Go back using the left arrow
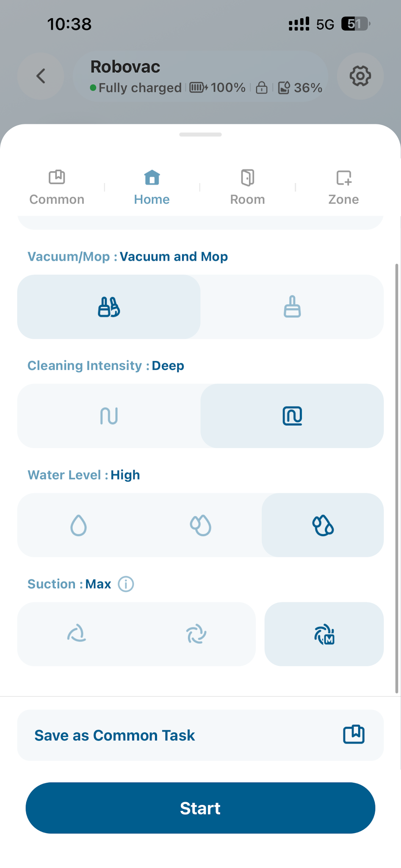Viewport: 401px width, 868px height. point(41,76)
